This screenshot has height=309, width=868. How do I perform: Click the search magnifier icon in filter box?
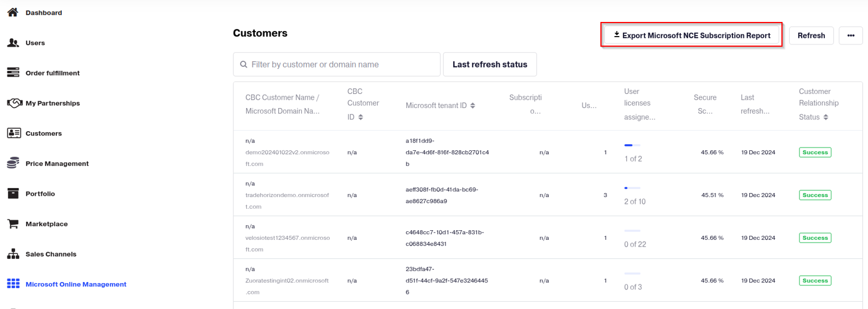(x=243, y=64)
